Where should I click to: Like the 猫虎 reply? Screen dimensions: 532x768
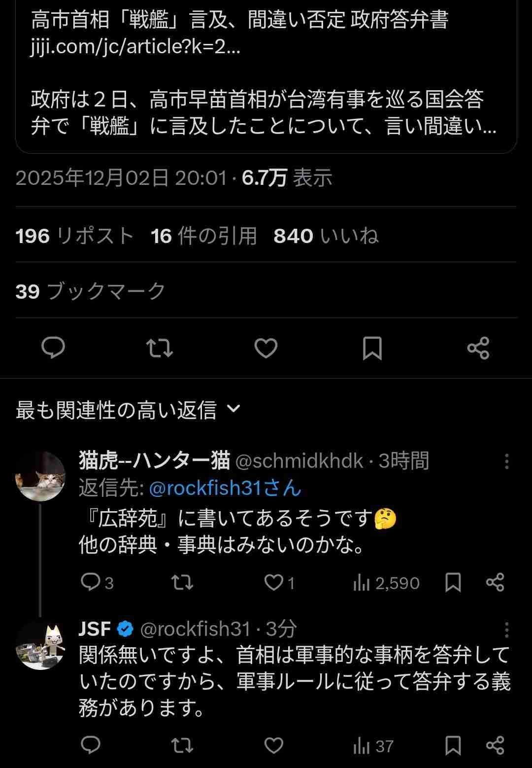click(x=274, y=583)
